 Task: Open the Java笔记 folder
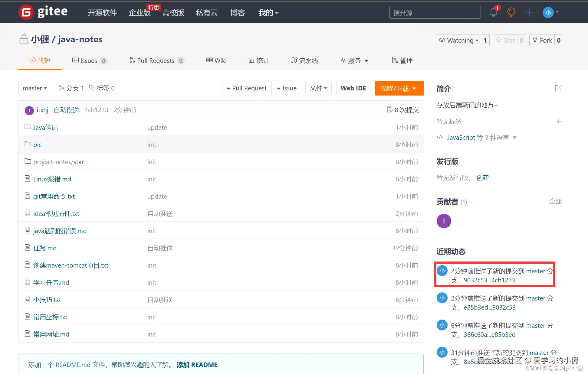45,127
